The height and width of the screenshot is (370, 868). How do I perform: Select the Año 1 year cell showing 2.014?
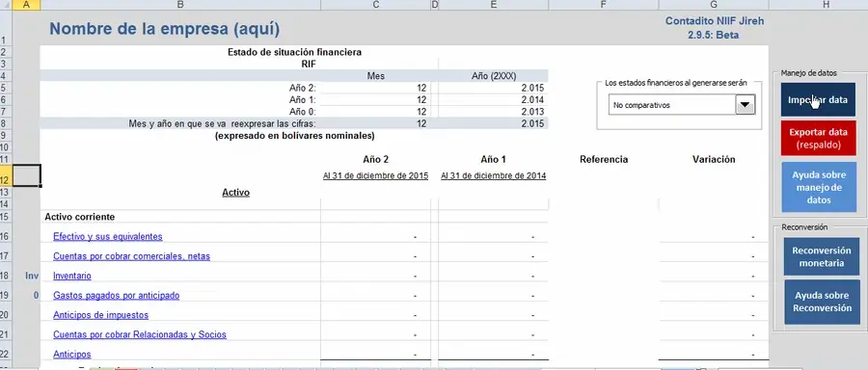493,100
